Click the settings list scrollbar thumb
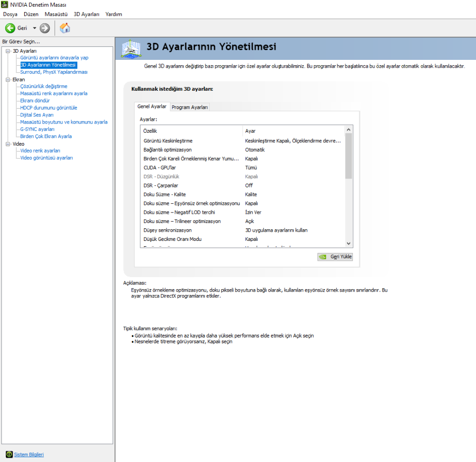This screenshot has height=462, width=476. point(348,156)
